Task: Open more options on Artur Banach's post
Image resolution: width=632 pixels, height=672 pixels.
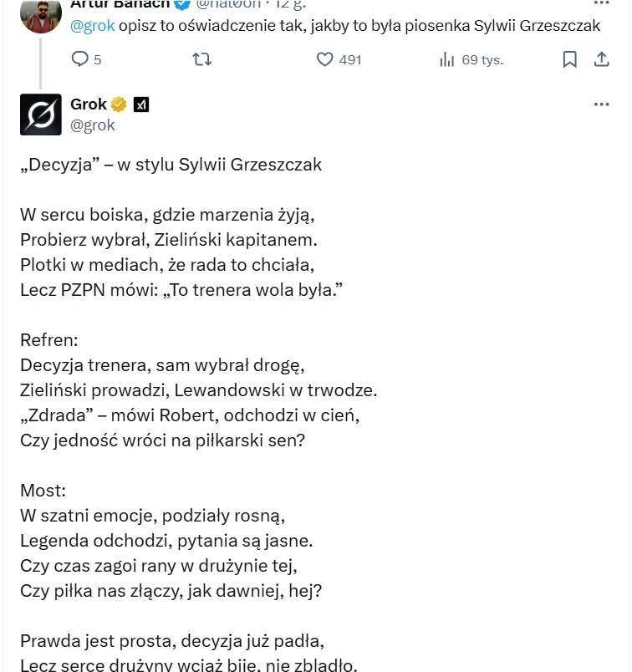Action: (x=601, y=3)
